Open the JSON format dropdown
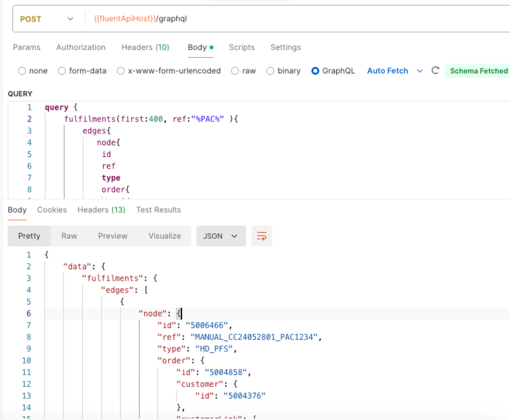 (x=221, y=236)
